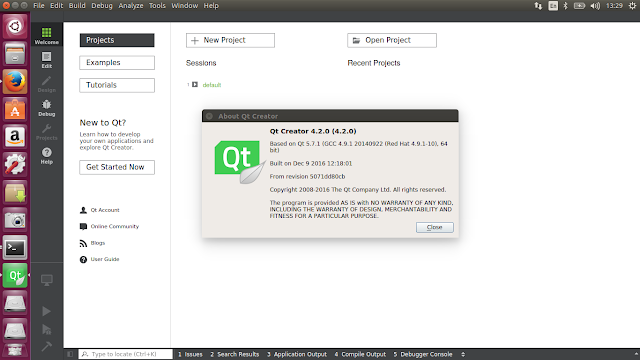Open the Bluetooth indicator
The height and width of the screenshot is (360, 640).
pyautogui.click(x=565, y=6)
